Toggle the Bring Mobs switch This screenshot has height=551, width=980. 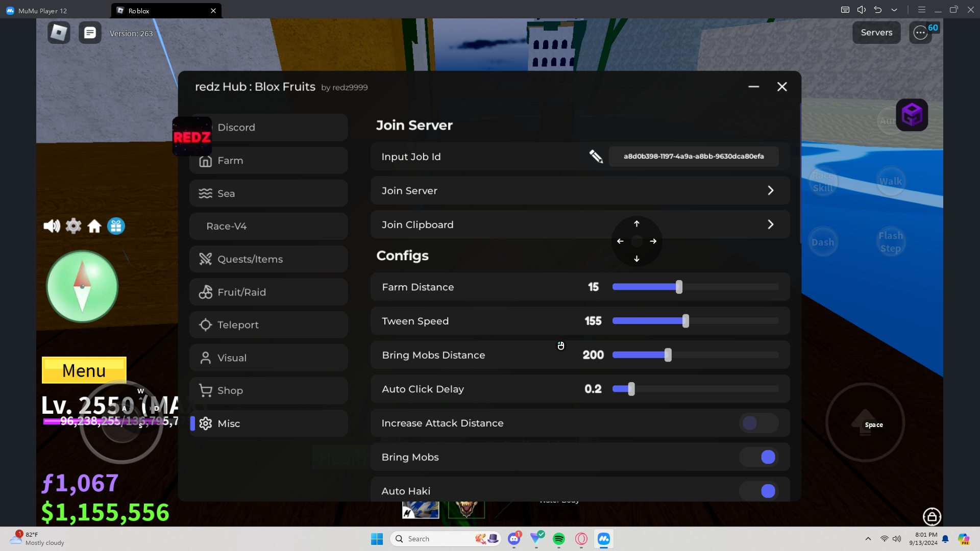tap(759, 457)
